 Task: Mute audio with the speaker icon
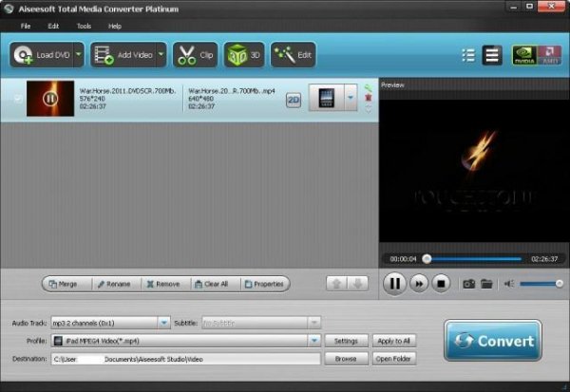click(x=509, y=284)
